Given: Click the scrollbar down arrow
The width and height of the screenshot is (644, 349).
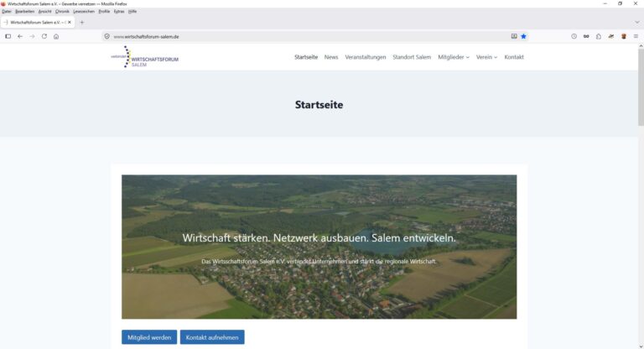Looking at the screenshot, I should [641, 346].
